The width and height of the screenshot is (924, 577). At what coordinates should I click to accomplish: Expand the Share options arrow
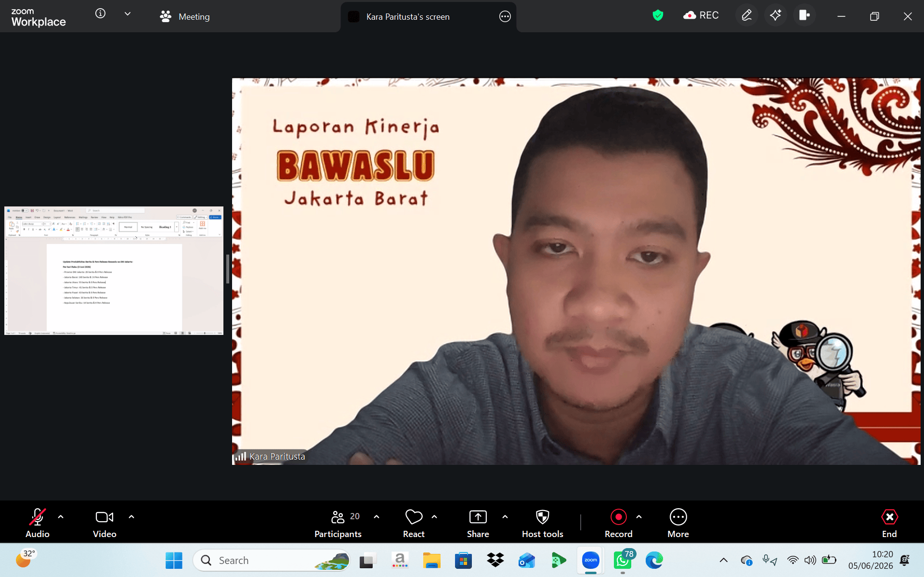(505, 517)
